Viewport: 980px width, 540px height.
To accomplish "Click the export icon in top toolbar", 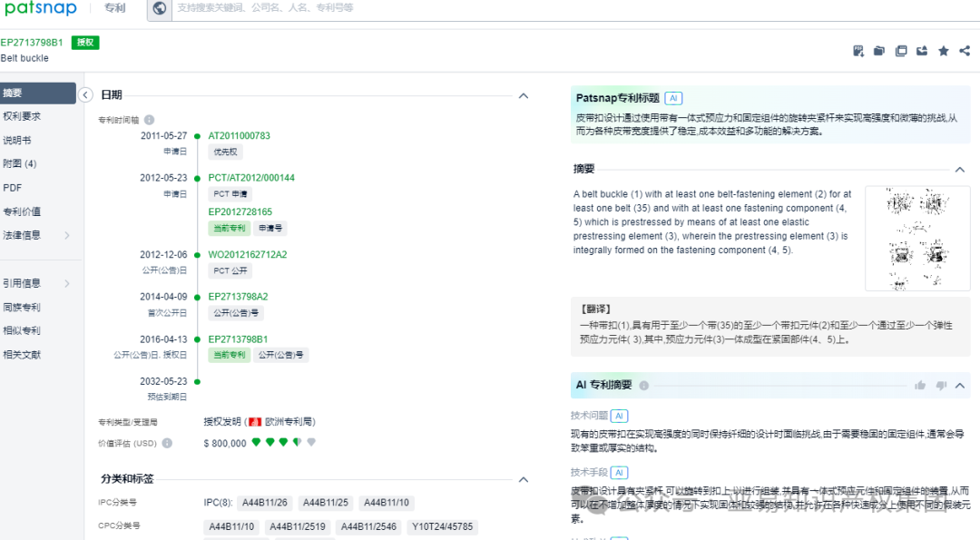I will pyautogui.click(x=922, y=51).
